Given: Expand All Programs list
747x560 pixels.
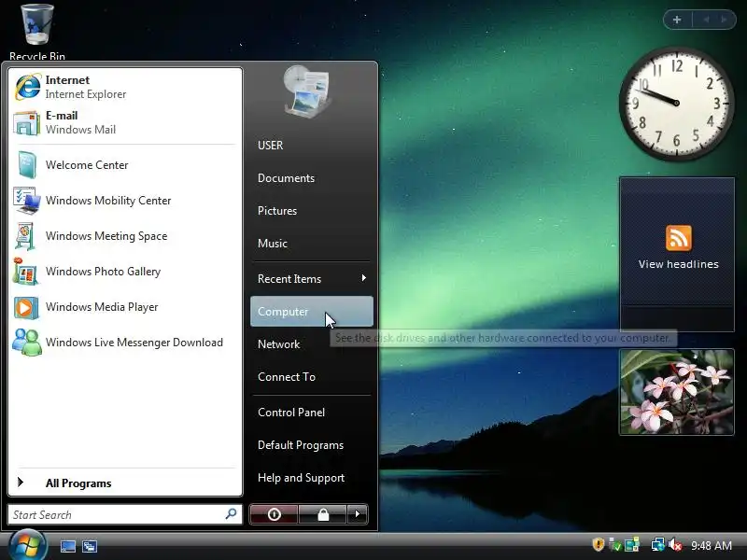Looking at the screenshot, I should click(x=125, y=483).
